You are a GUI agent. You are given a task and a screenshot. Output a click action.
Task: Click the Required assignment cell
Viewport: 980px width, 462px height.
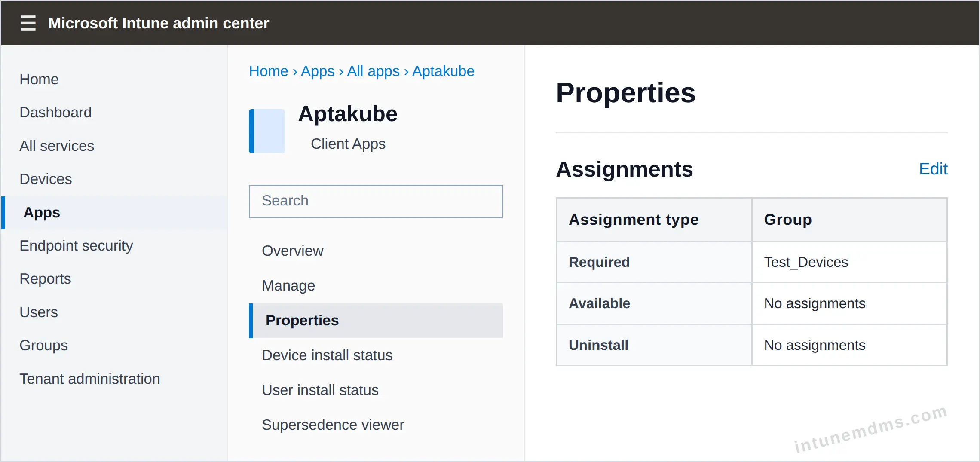click(654, 262)
